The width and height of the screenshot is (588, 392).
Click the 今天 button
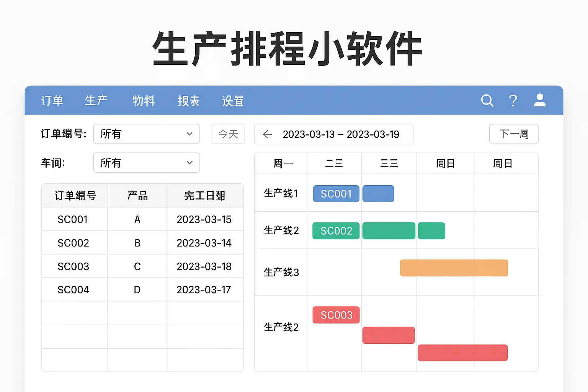pos(228,134)
